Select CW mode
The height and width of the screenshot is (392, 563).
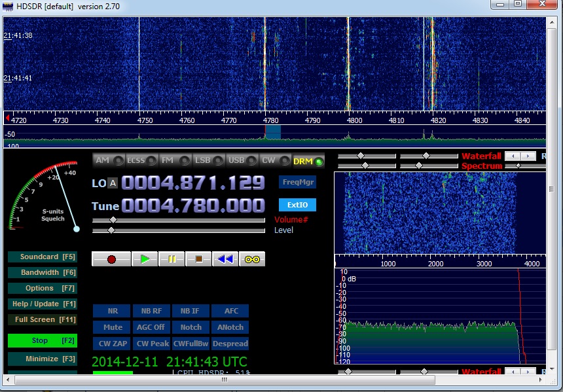[276, 160]
